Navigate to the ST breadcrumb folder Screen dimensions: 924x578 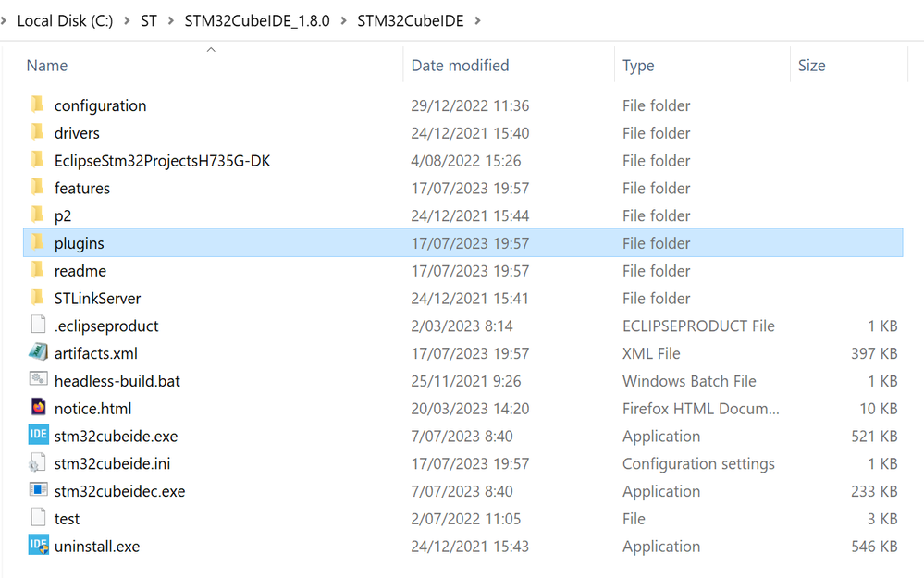tap(148, 20)
